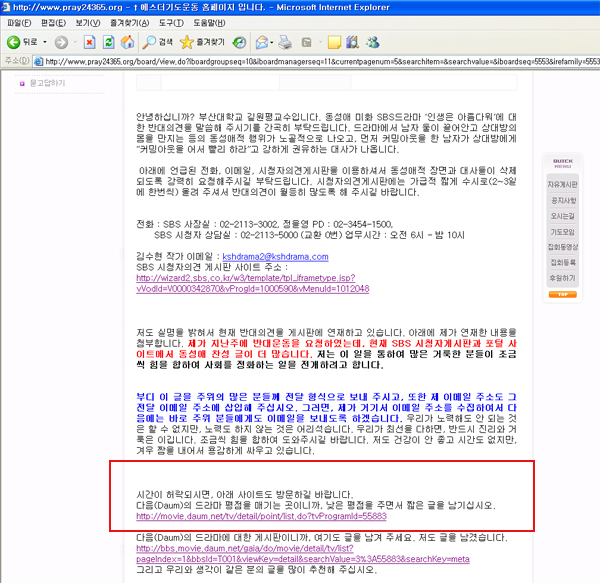Refresh the current page
This screenshot has height=583, width=600.
(x=109, y=43)
